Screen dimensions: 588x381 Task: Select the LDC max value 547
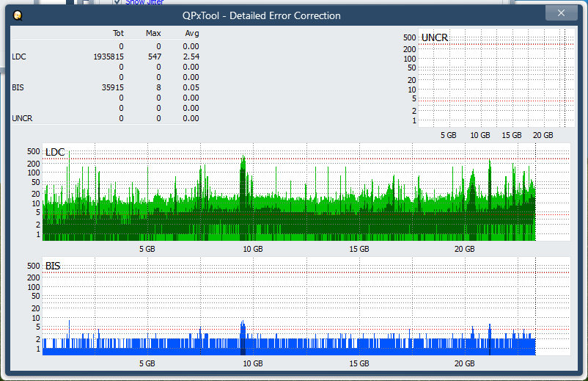point(155,57)
